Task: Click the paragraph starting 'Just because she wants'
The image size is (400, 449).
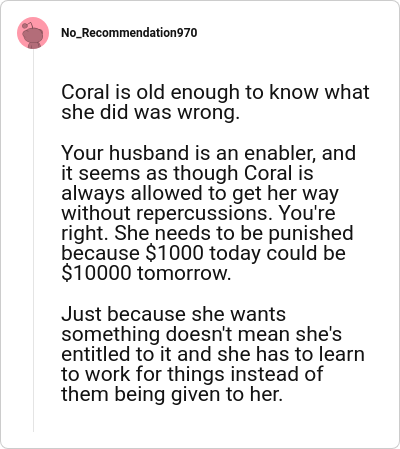Action: pyautogui.click(x=213, y=354)
